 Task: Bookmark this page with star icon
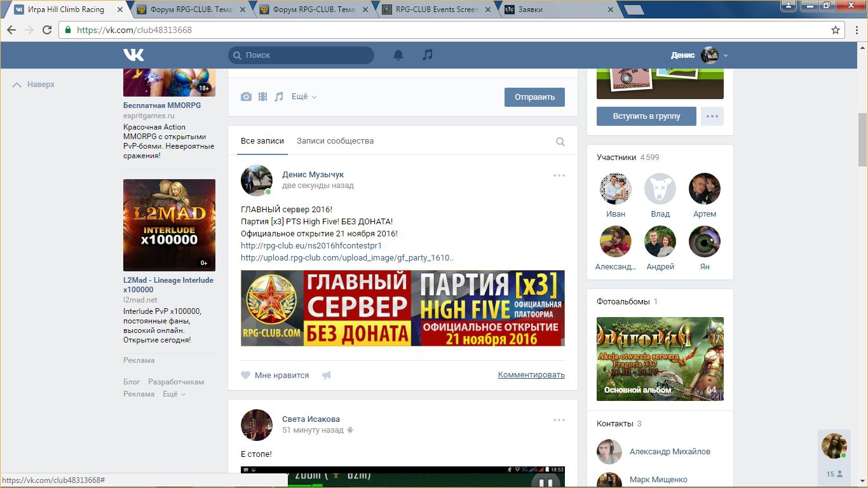836,30
